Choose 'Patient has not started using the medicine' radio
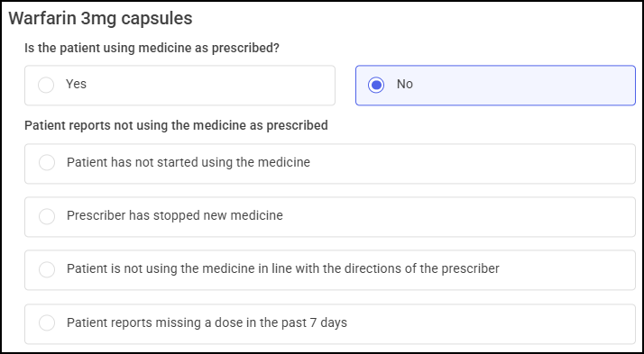 47,162
